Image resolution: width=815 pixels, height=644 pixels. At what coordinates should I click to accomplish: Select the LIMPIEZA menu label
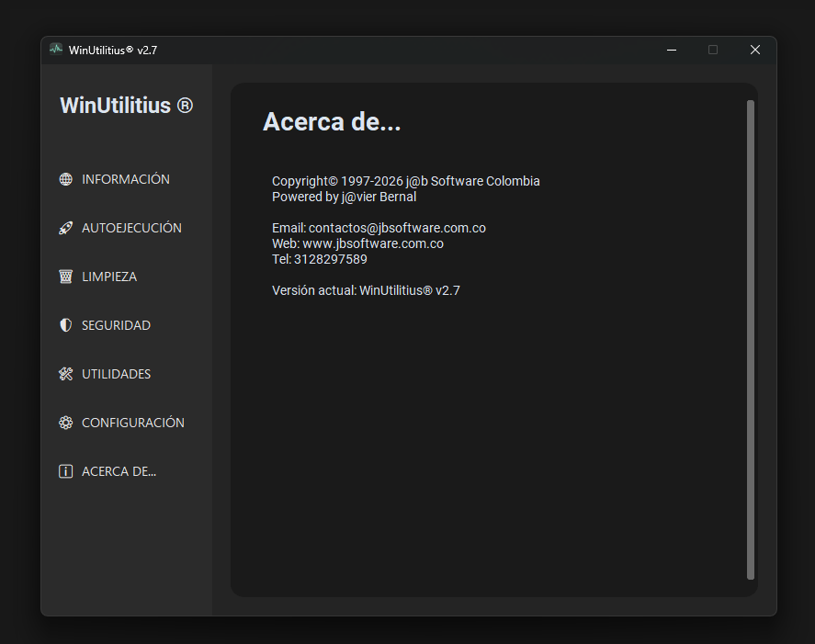pos(109,277)
